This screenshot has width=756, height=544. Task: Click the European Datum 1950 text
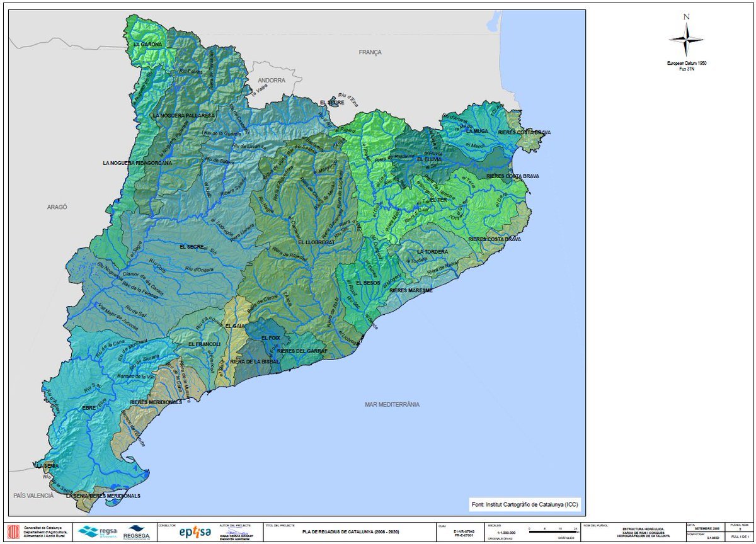pyautogui.click(x=686, y=64)
